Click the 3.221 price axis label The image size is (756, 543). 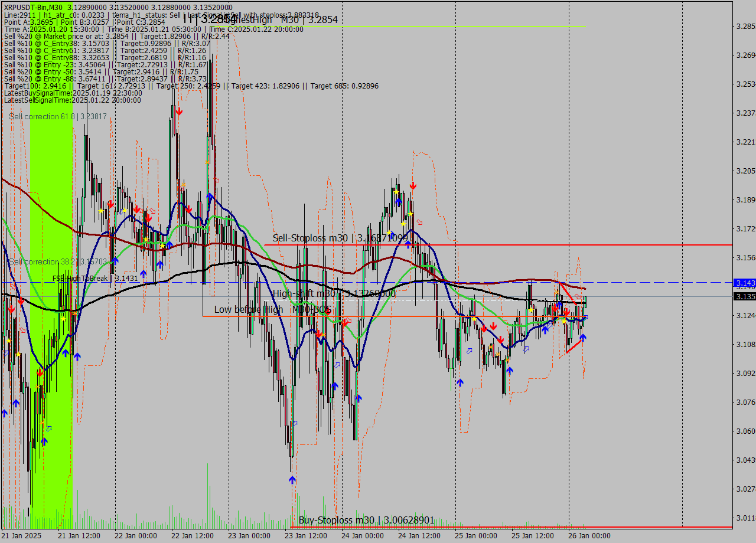click(x=746, y=142)
